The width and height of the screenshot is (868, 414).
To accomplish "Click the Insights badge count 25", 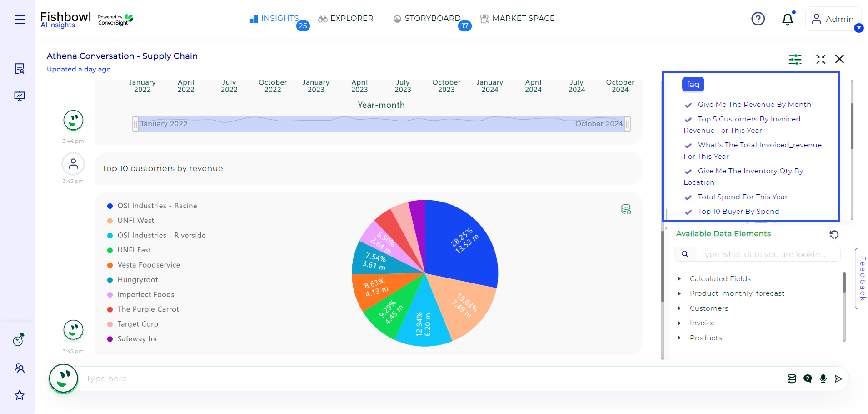I will click(303, 26).
